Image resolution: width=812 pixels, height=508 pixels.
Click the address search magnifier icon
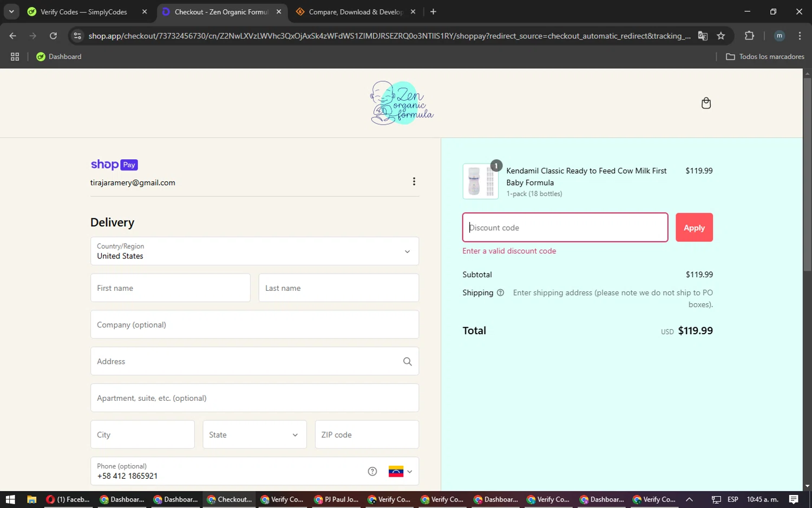click(408, 361)
